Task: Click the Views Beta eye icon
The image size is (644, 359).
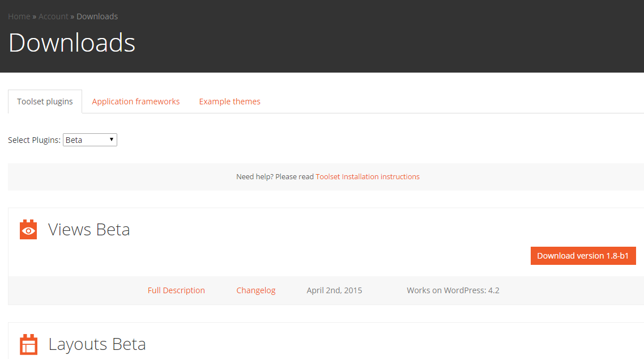Action: pos(28,230)
